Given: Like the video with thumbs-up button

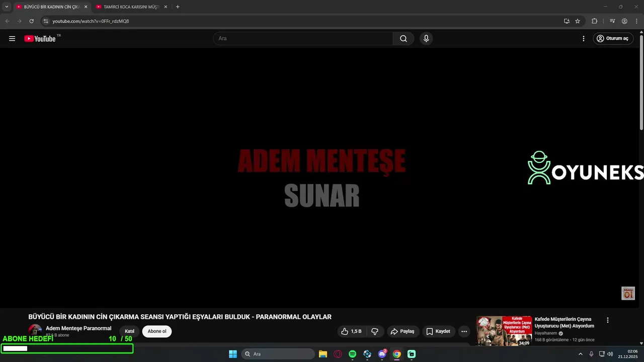Looking at the screenshot, I should 351,331.
